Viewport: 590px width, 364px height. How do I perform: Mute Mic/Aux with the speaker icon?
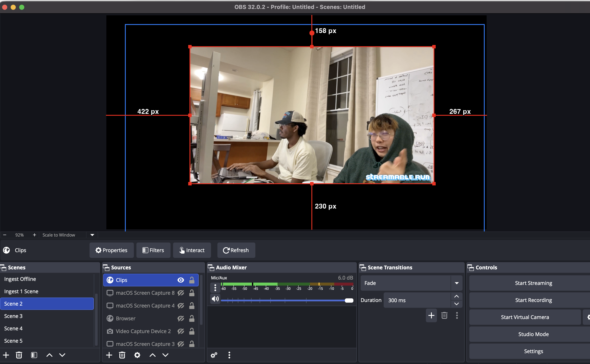[215, 299]
